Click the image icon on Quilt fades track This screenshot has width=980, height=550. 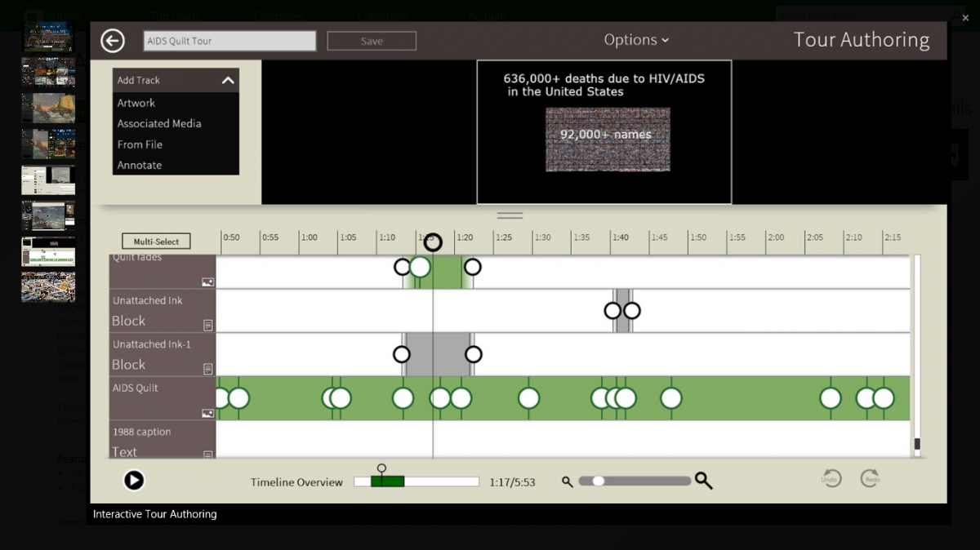pyautogui.click(x=208, y=282)
